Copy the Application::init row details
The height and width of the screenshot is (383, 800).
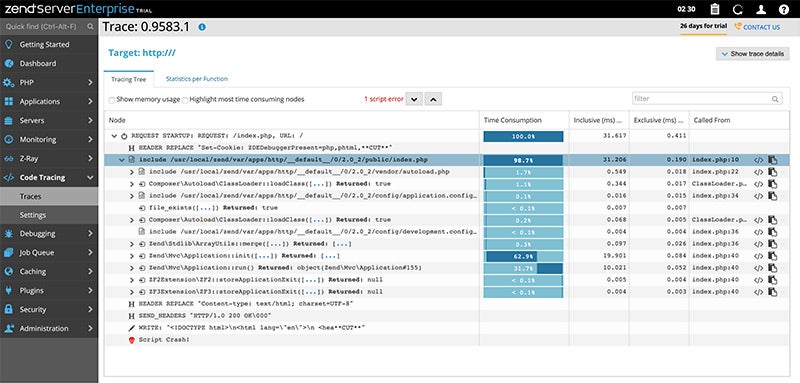pyautogui.click(x=772, y=256)
